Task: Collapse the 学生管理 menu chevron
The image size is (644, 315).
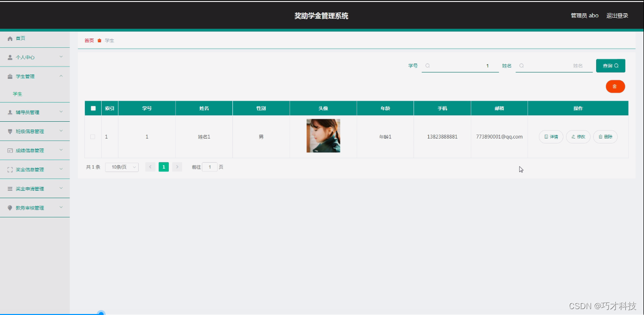Action: [61, 76]
